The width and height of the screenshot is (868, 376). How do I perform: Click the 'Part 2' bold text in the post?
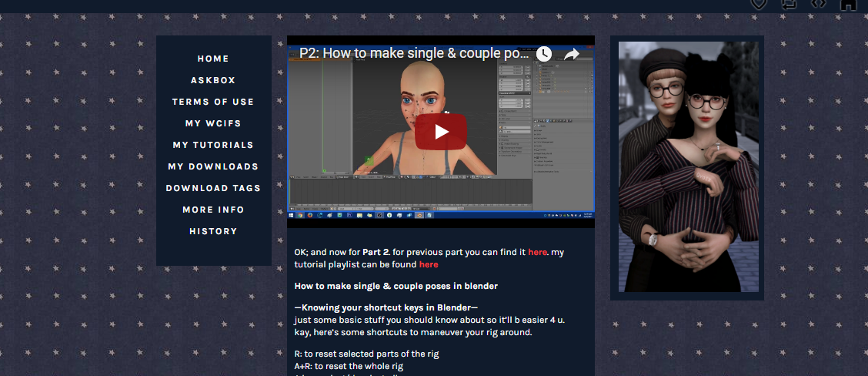[x=376, y=252]
